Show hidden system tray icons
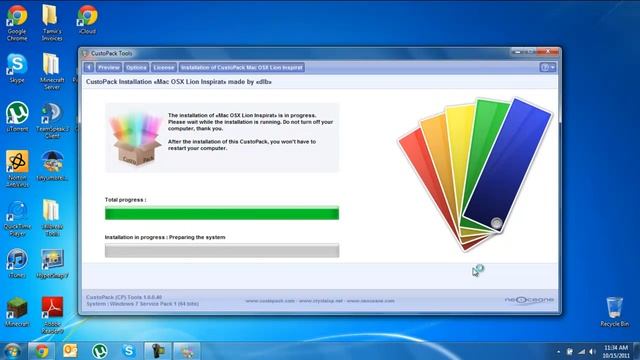Screen dimensions: 640x360 [x=558, y=351]
